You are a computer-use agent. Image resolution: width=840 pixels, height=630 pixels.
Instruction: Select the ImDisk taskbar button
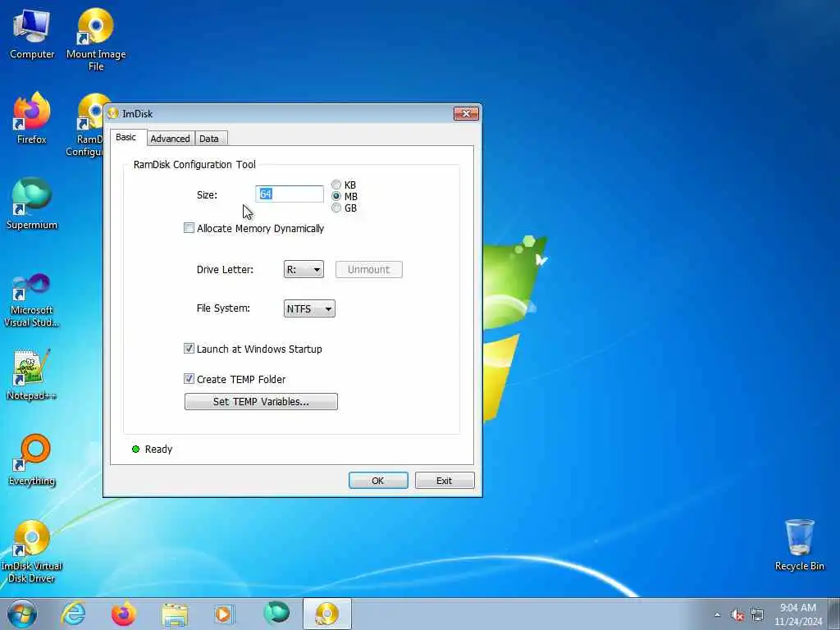326,614
